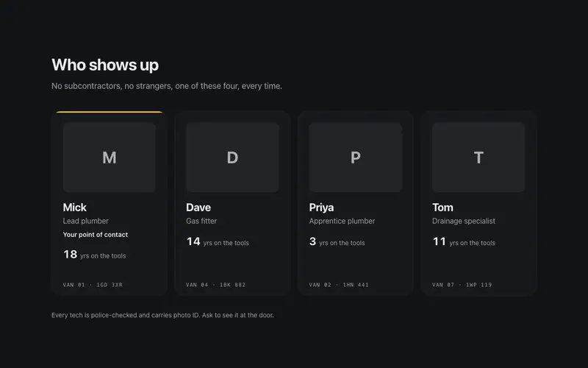
Task: Select the VAN 04 plate label
Action: click(215, 285)
